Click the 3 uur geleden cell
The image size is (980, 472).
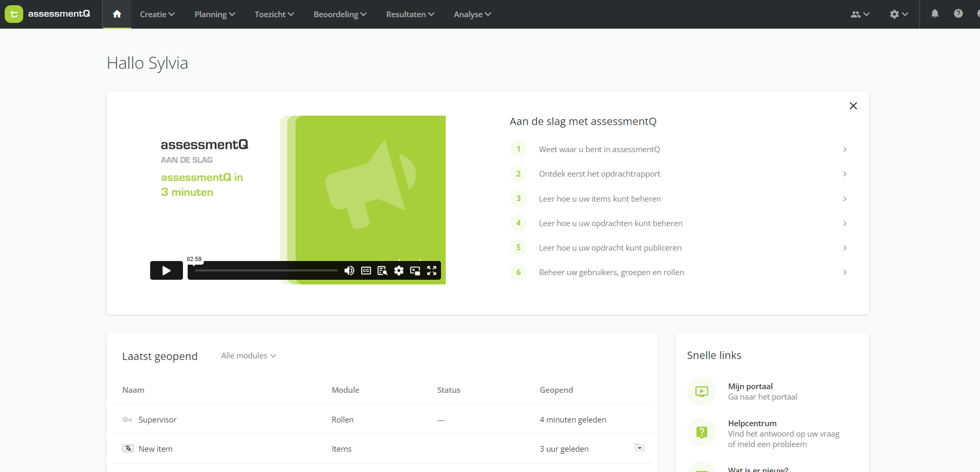pyautogui.click(x=564, y=449)
